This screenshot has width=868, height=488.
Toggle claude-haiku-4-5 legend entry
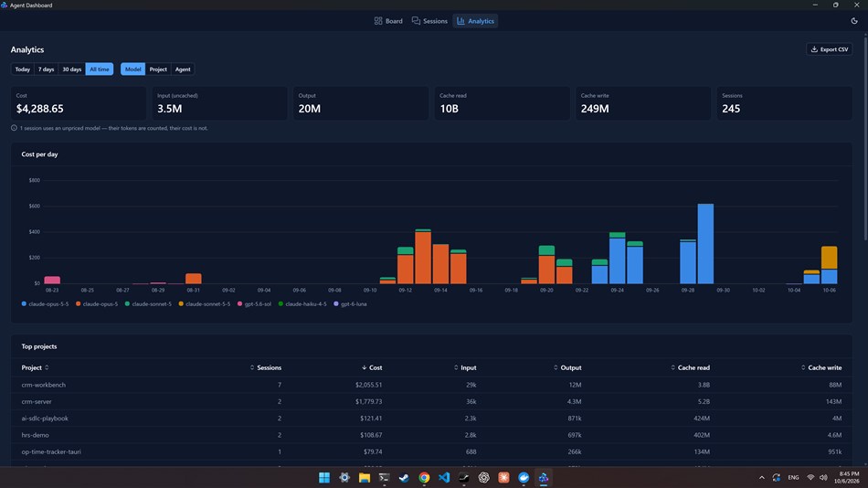click(x=302, y=303)
